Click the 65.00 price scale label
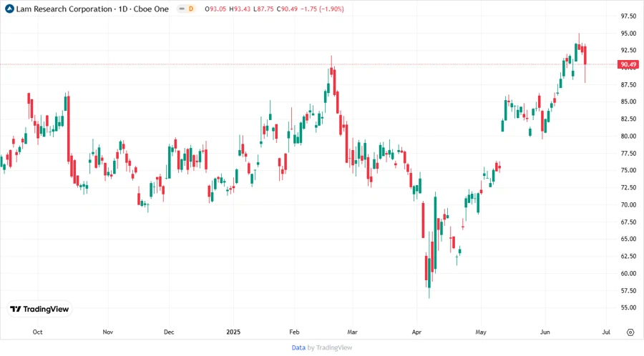 coord(628,239)
